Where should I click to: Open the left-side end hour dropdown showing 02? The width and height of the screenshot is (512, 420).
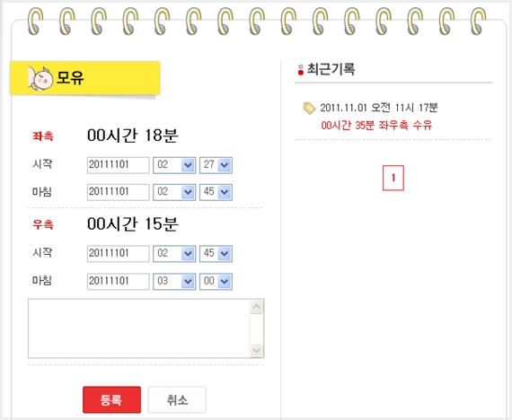pos(174,192)
